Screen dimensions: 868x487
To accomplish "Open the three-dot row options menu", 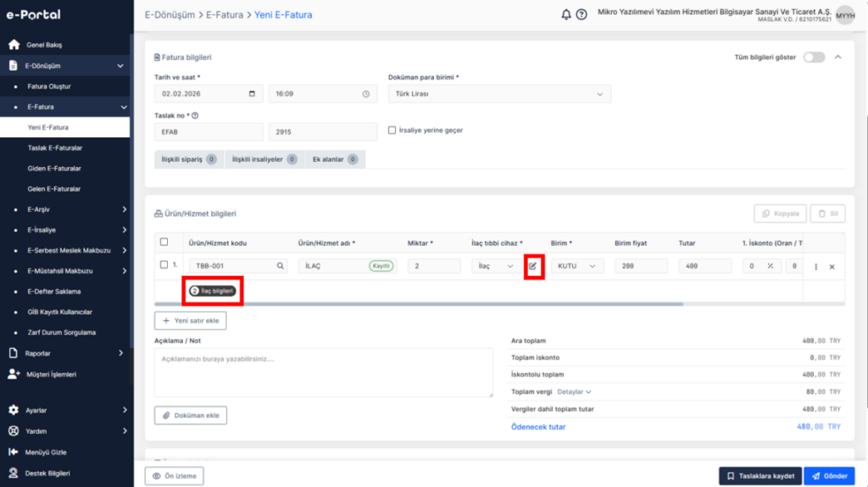I will pyautogui.click(x=816, y=267).
